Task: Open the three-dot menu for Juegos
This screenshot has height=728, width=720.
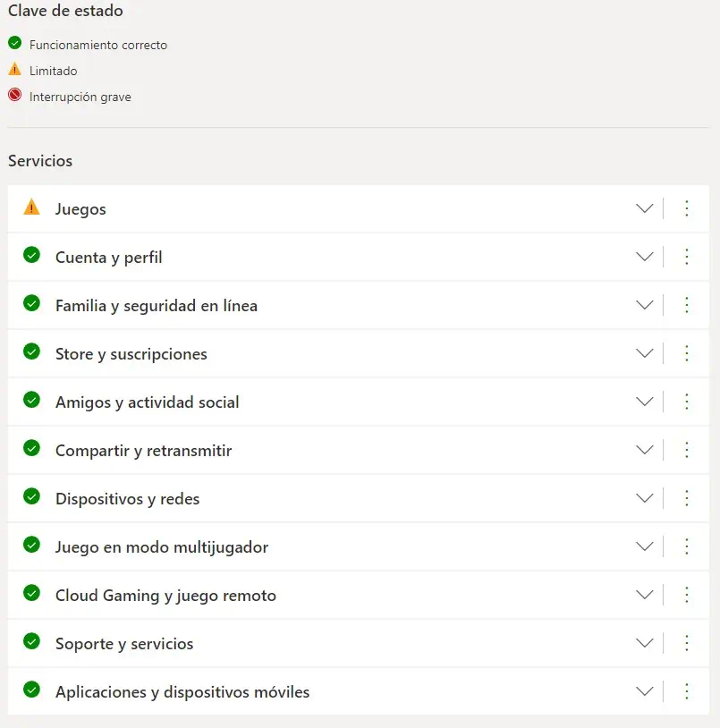Action: click(687, 208)
